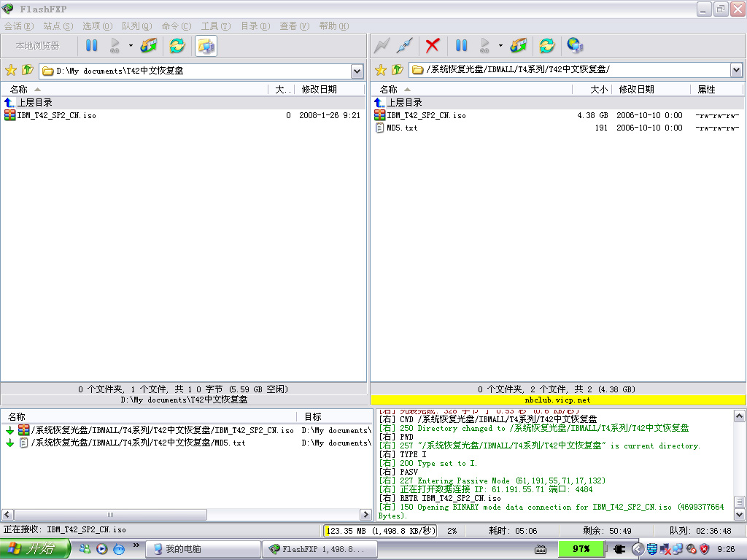Image resolution: width=747 pixels, height=560 pixels.
Task: Click the globe icon in right toolbar
Action: (x=575, y=46)
